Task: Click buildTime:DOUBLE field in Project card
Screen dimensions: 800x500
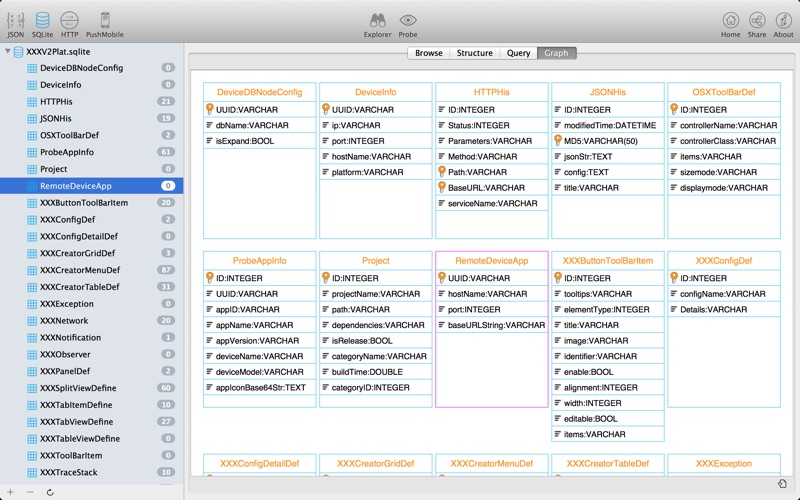Action: point(376,372)
